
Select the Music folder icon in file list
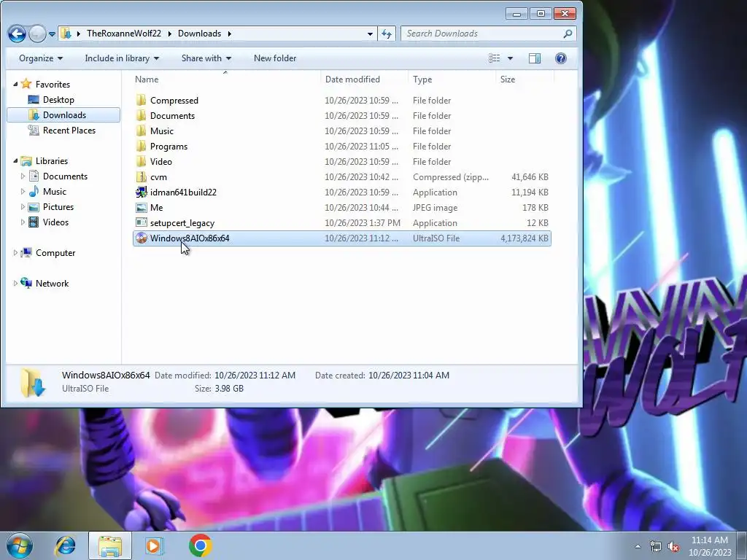(141, 131)
